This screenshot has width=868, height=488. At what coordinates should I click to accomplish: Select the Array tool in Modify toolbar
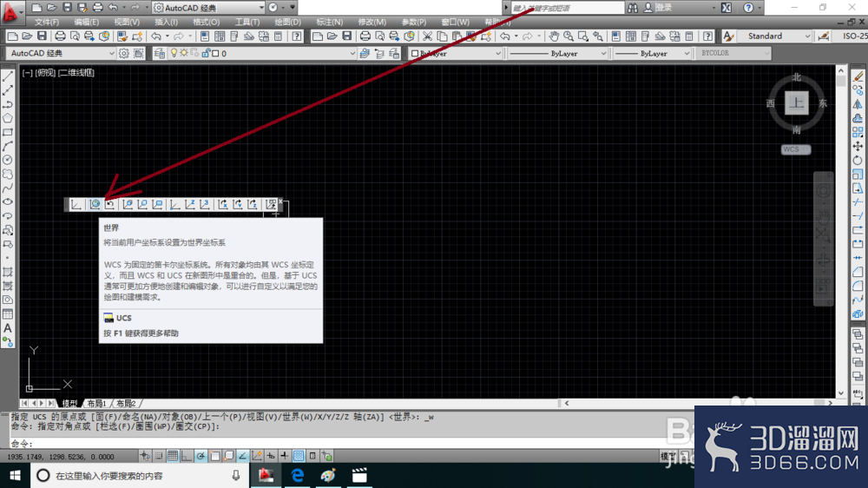[x=858, y=132]
